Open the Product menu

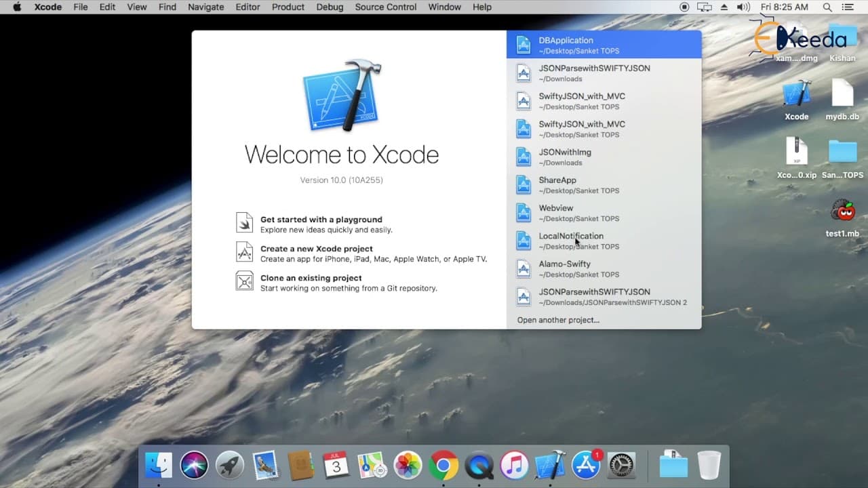tap(288, 7)
